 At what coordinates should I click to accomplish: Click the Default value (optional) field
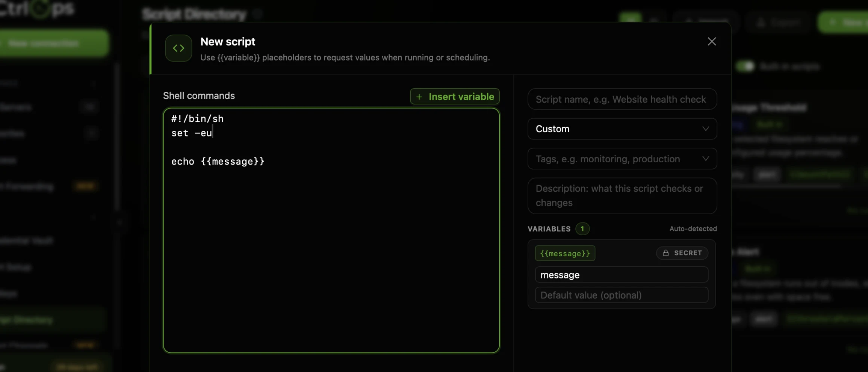click(622, 295)
